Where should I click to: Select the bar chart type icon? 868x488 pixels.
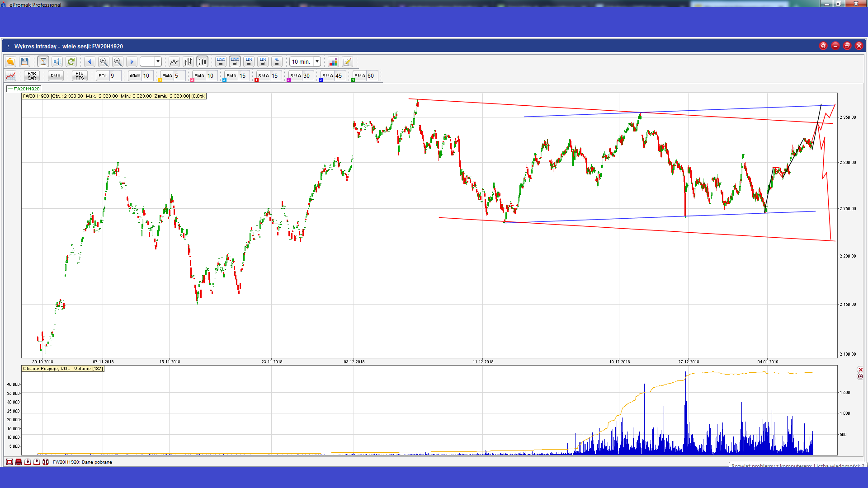click(188, 61)
